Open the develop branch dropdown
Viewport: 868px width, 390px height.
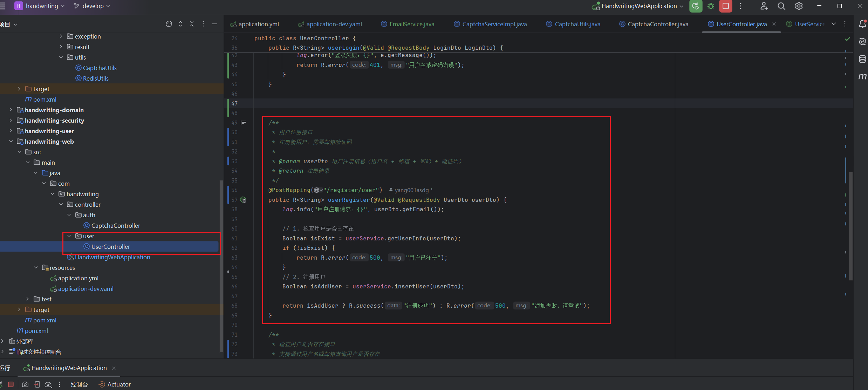click(92, 6)
